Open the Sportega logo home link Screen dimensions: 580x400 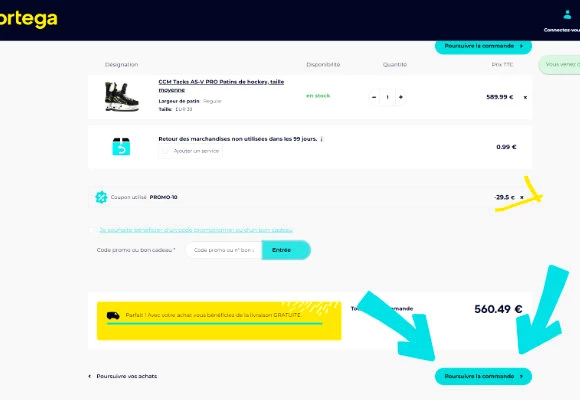[28, 19]
